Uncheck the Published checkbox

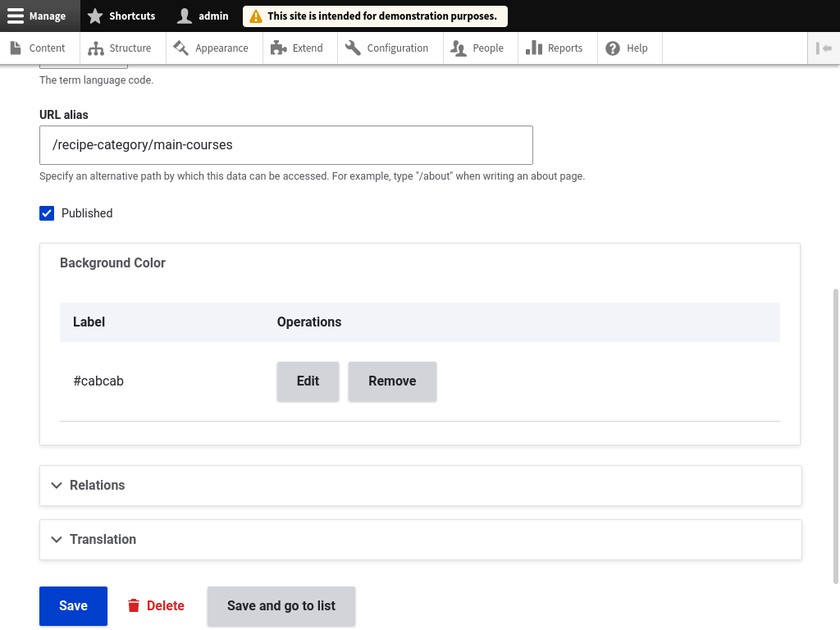pyautogui.click(x=47, y=213)
